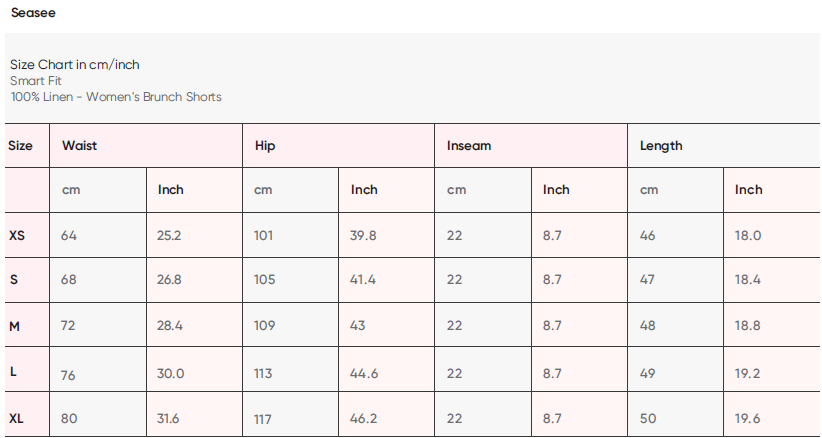Click the 80 cm waist cell

pos(69,419)
